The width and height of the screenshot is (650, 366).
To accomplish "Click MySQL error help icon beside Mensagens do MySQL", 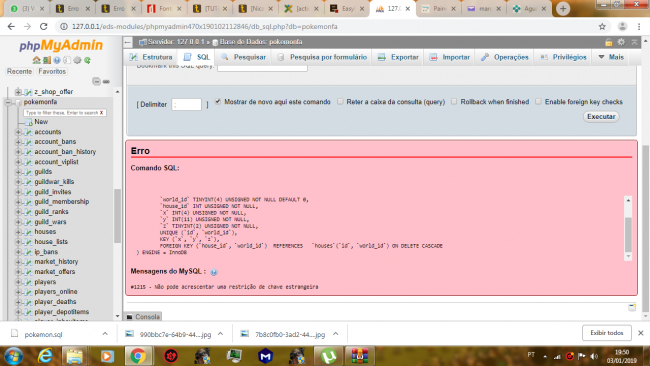I will (213, 272).
